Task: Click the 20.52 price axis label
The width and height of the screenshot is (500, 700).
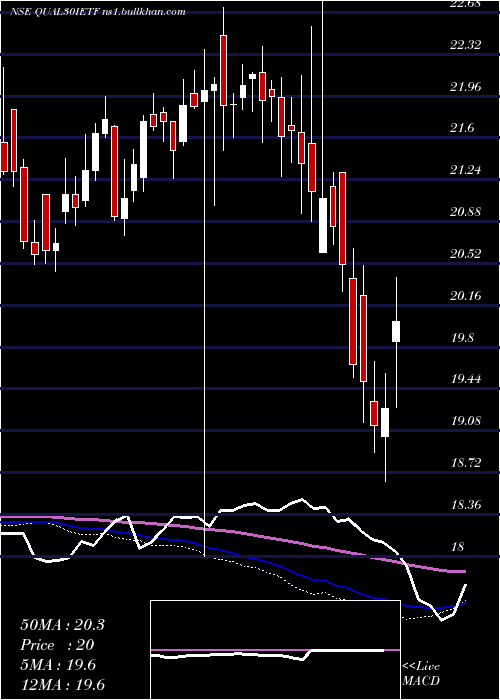Action: (x=465, y=254)
